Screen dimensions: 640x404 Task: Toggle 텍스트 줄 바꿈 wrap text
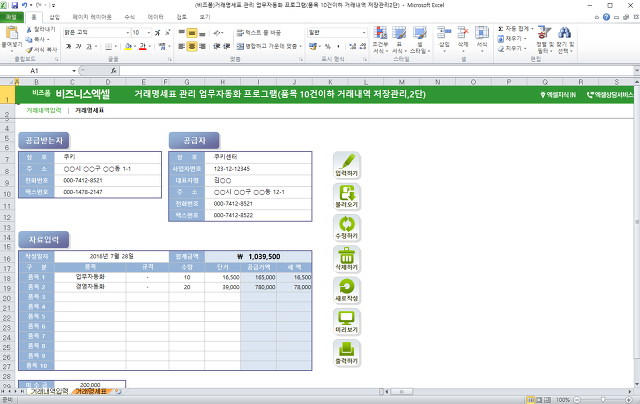pyautogui.click(x=259, y=33)
